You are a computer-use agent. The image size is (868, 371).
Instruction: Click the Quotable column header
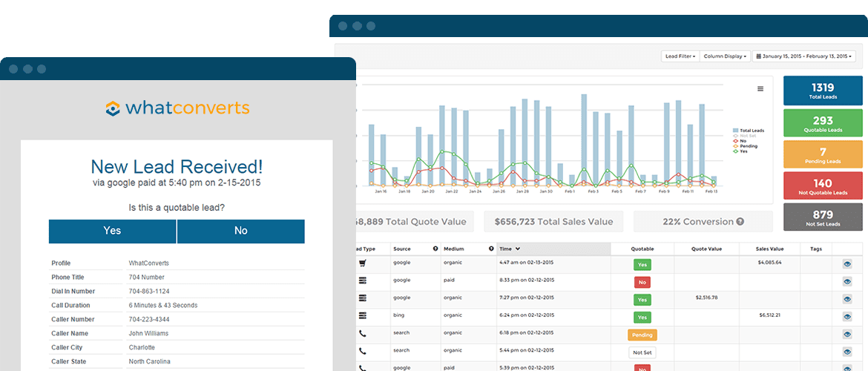642,249
